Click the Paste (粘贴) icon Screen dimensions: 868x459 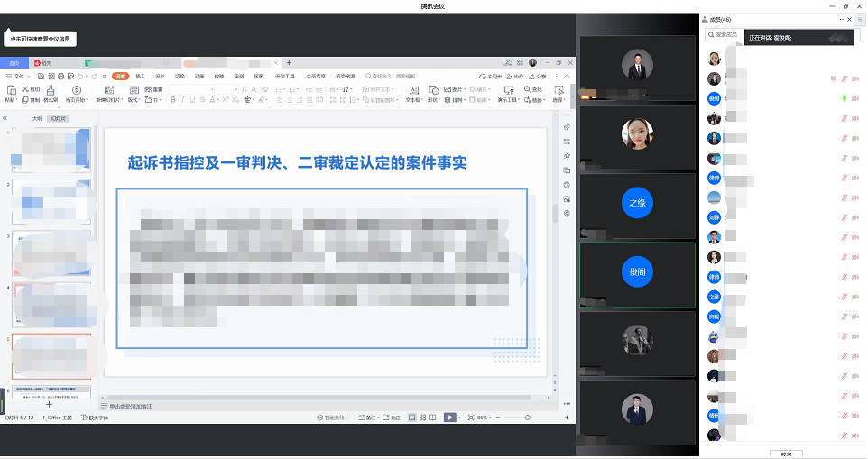(11, 90)
